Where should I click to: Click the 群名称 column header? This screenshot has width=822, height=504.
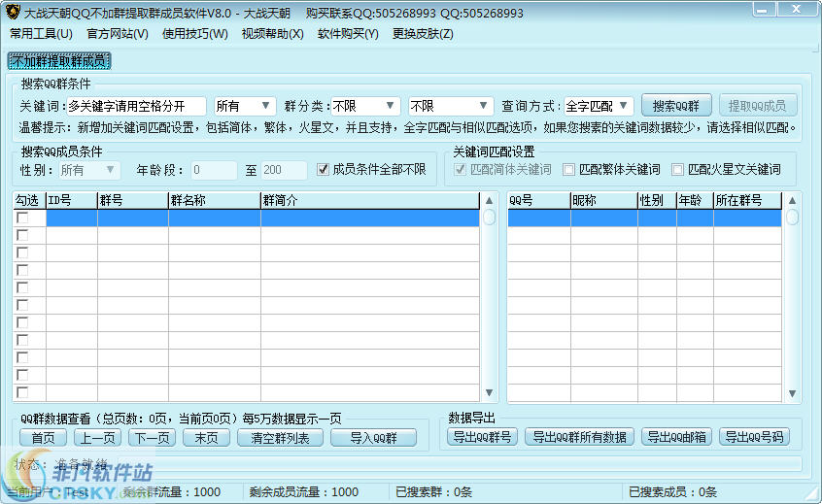[x=214, y=200]
